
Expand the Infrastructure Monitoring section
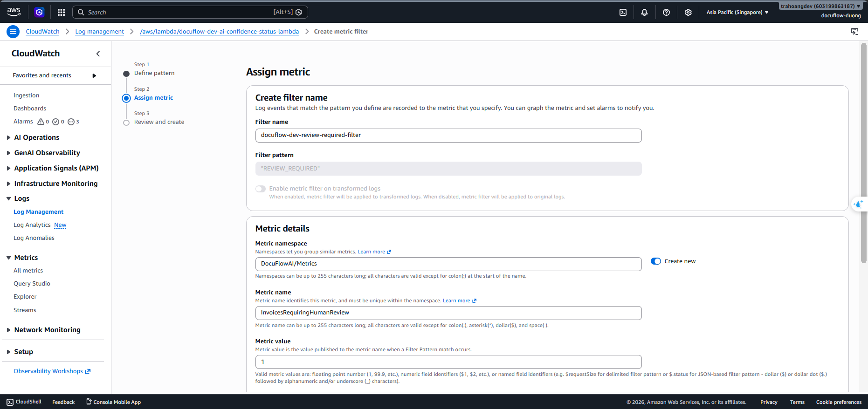[8, 184]
